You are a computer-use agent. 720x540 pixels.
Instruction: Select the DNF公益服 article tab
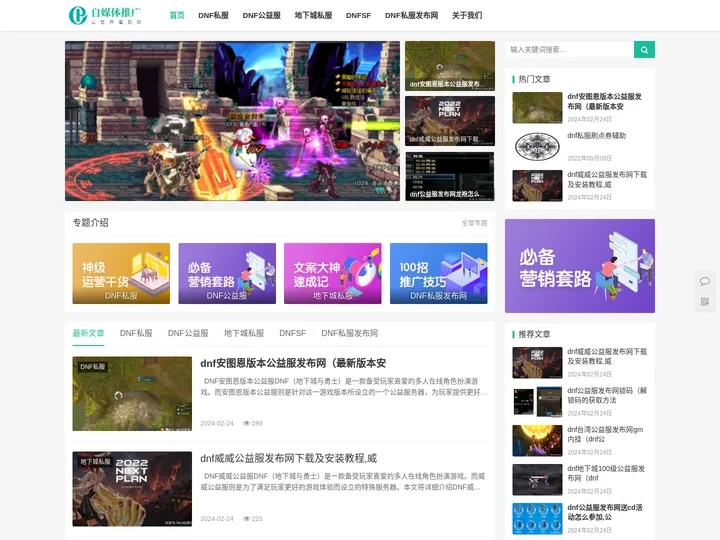click(x=188, y=333)
